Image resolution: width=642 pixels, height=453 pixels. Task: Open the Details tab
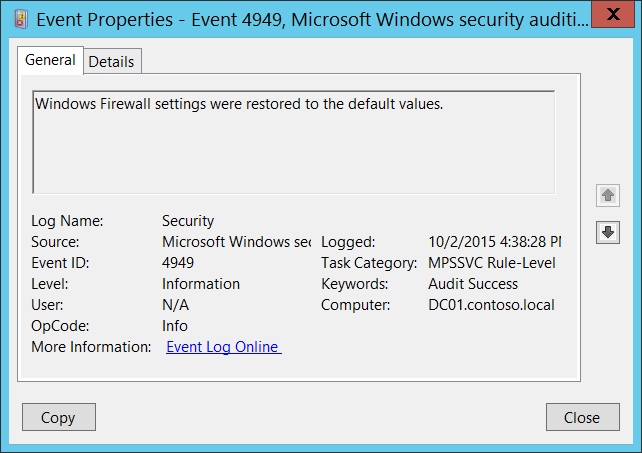pyautogui.click(x=111, y=61)
